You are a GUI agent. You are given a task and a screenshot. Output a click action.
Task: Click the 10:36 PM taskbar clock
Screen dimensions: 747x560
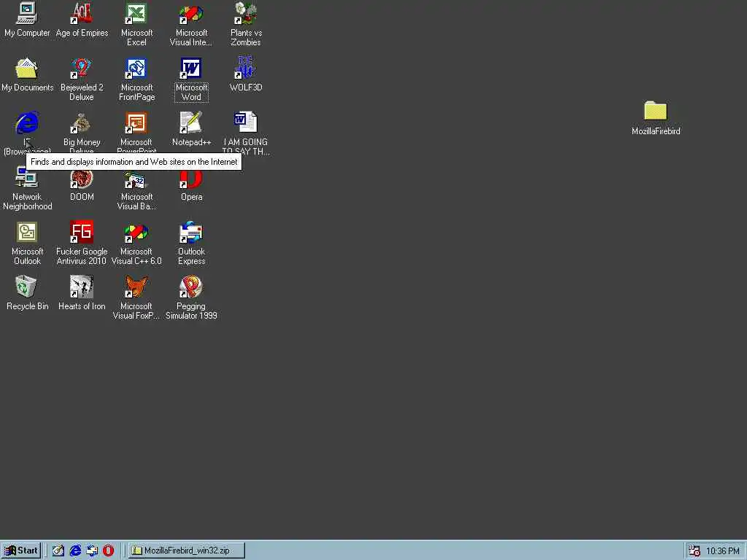tap(723, 551)
